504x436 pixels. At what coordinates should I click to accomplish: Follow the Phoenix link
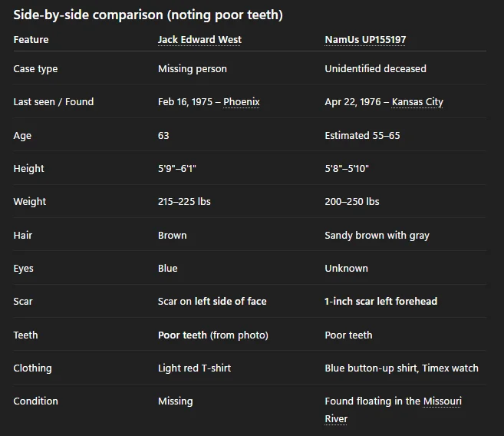point(242,102)
